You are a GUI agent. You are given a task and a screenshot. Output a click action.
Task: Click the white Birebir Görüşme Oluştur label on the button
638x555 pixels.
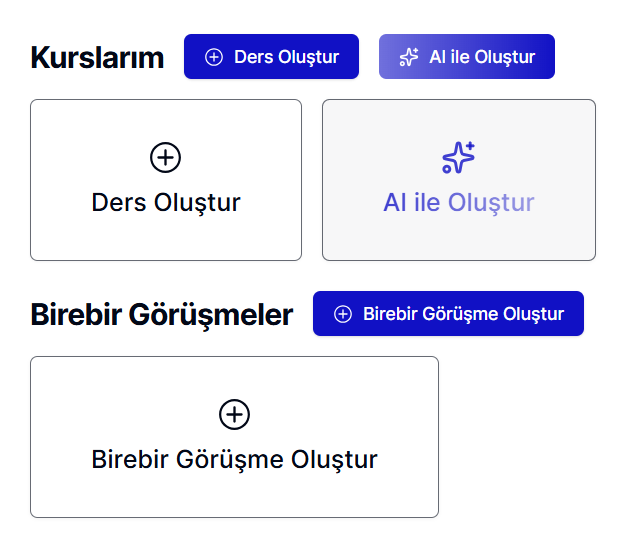pyautogui.click(x=463, y=314)
